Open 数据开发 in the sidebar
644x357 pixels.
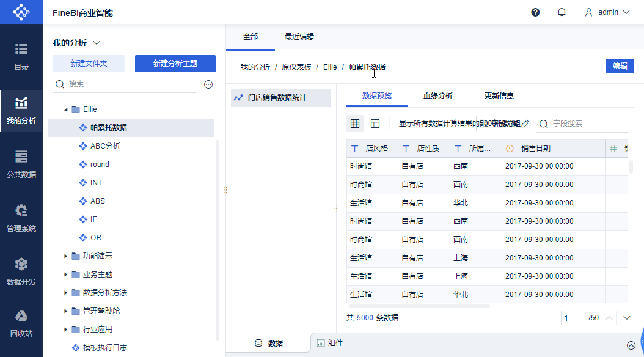tap(21, 271)
